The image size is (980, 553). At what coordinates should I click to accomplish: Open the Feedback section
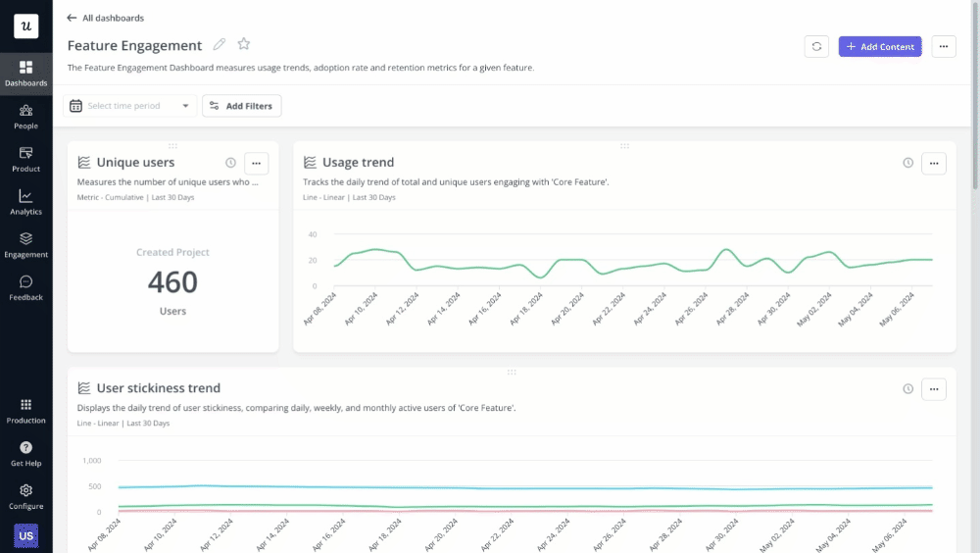[x=25, y=288]
